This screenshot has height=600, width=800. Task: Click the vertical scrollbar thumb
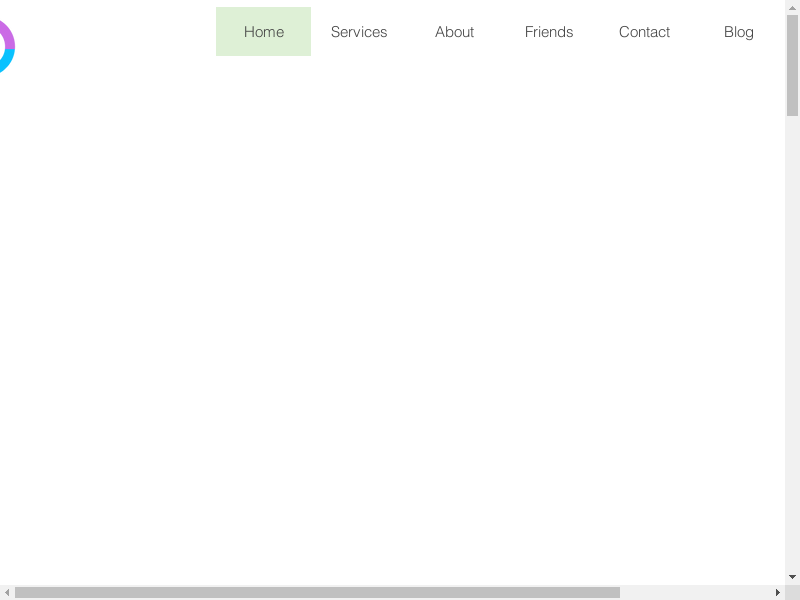point(792,65)
